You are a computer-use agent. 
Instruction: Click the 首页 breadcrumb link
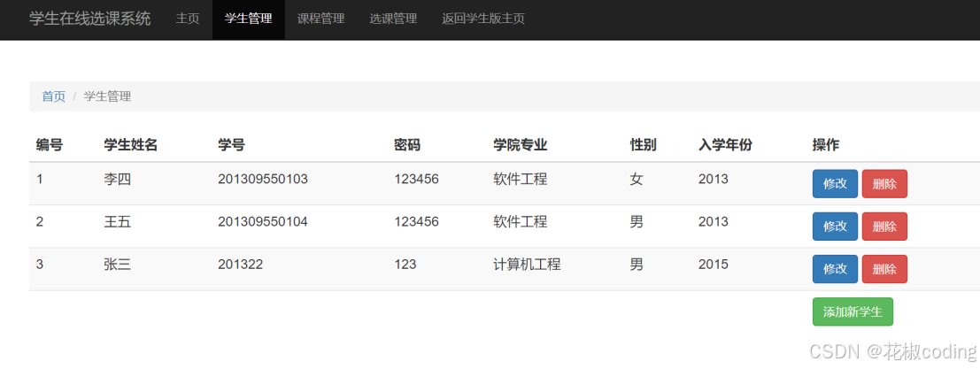(54, 96)
